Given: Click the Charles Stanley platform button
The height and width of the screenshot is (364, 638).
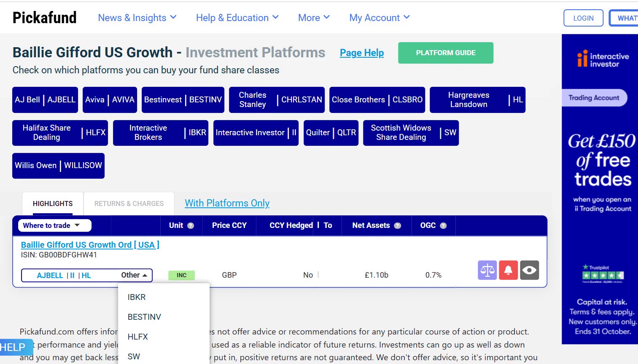Looking at the screenshot, I should pos(277,100).
